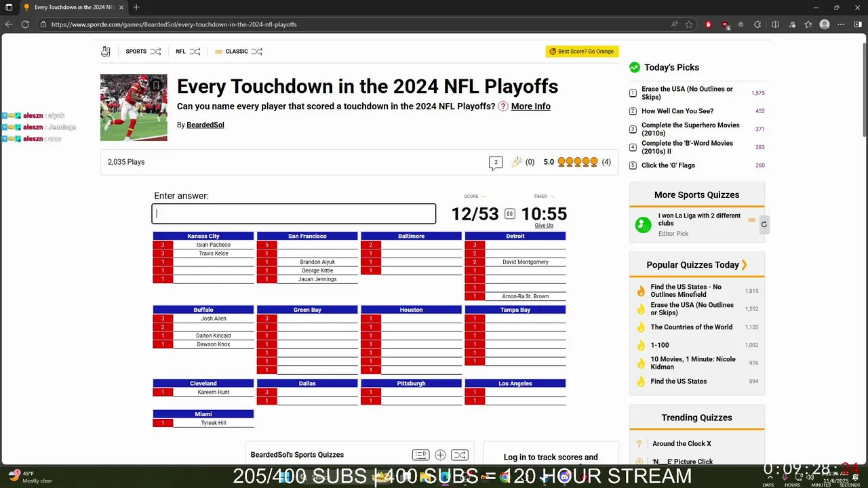Open 10 Movies, 1 Minute: Nicole Kidman quiz
Viewport: 868px width, 488px height.
pyautogui.click(x=693, y=363)
